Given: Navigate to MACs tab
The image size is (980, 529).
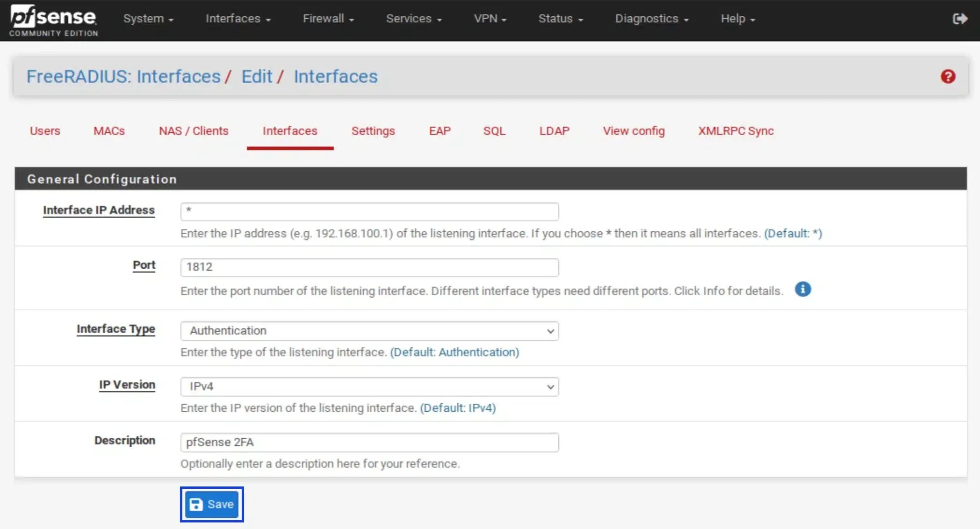Looking at the screenshot, I should coord(109,131).
